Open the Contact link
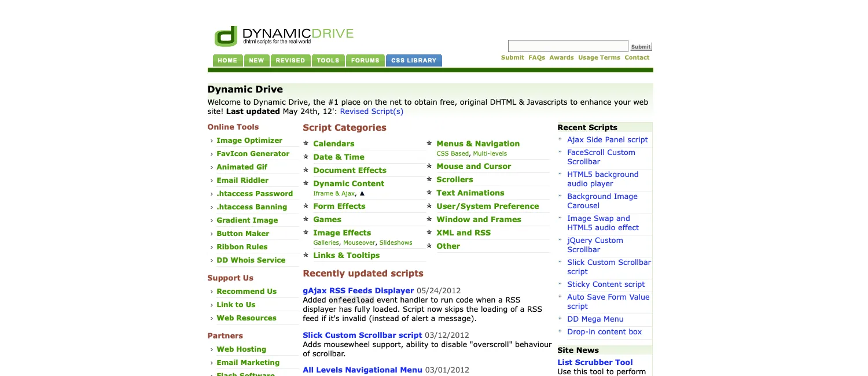 coord(637,58)
